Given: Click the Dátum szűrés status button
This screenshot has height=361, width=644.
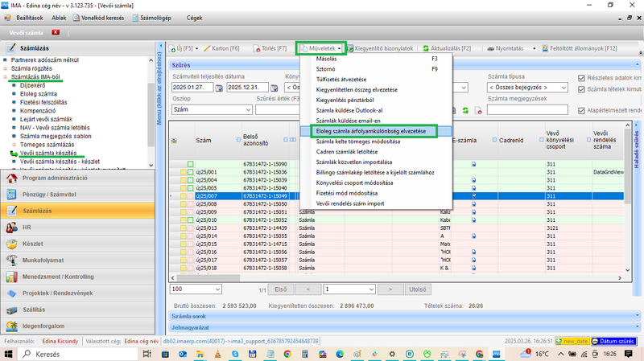Looking at the screenshot, I should point(613,342).
